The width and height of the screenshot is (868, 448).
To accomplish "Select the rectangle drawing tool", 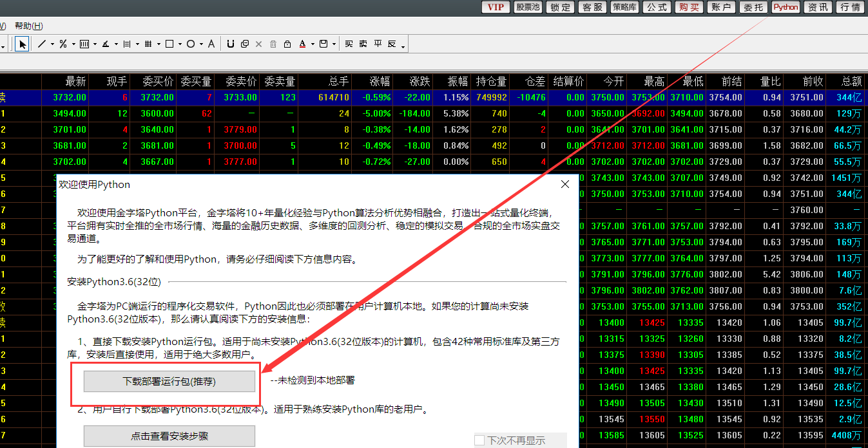I will pyautogui.click(x=169, y=44).
